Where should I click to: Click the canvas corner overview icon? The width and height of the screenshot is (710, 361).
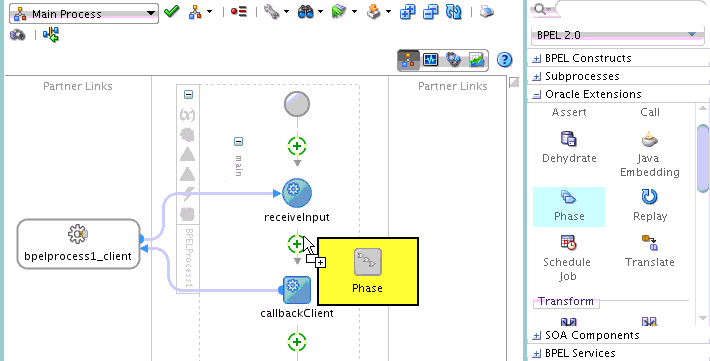(x=513, y=82)
